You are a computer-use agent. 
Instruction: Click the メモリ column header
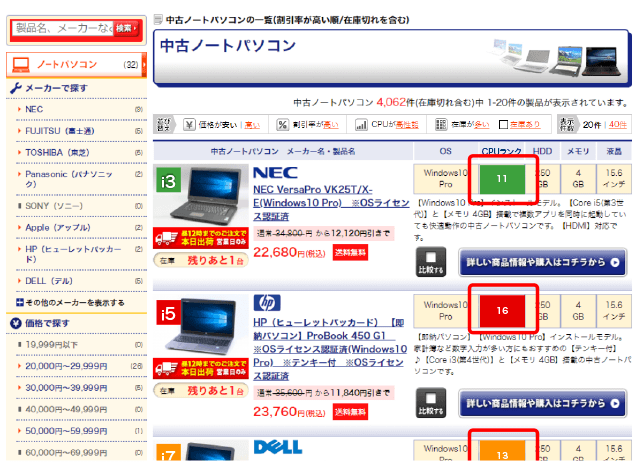[x=578, y=151]
